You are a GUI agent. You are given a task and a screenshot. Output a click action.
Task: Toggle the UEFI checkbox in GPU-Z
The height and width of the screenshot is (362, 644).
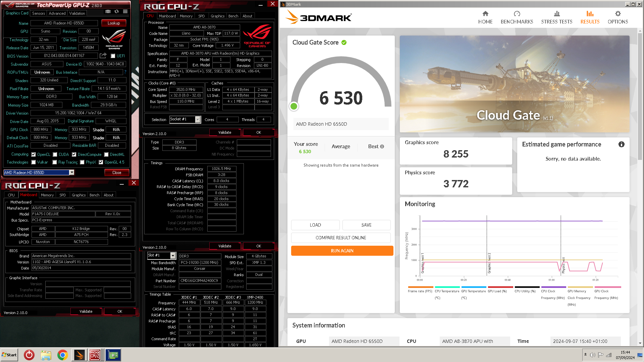(x=113, y=56)
